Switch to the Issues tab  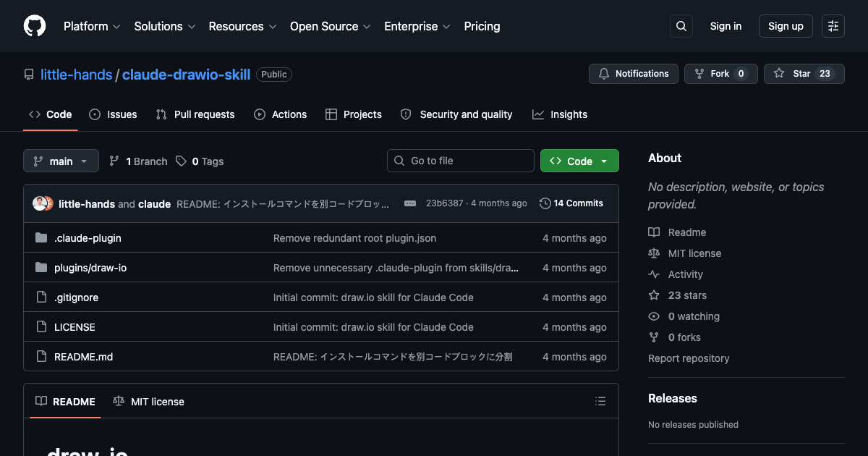pyautogui.click(x=113, y=114)
